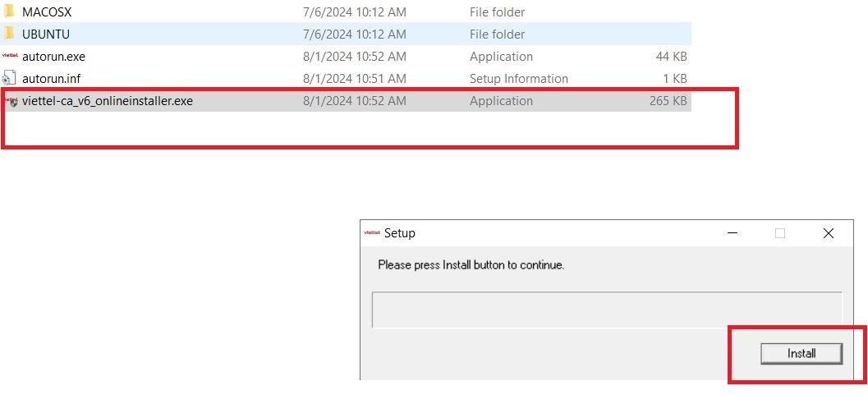The width and height of the screenshot is (868, 395).
Task: Close the Setup dialog window
Action: (x=828, y=233)
